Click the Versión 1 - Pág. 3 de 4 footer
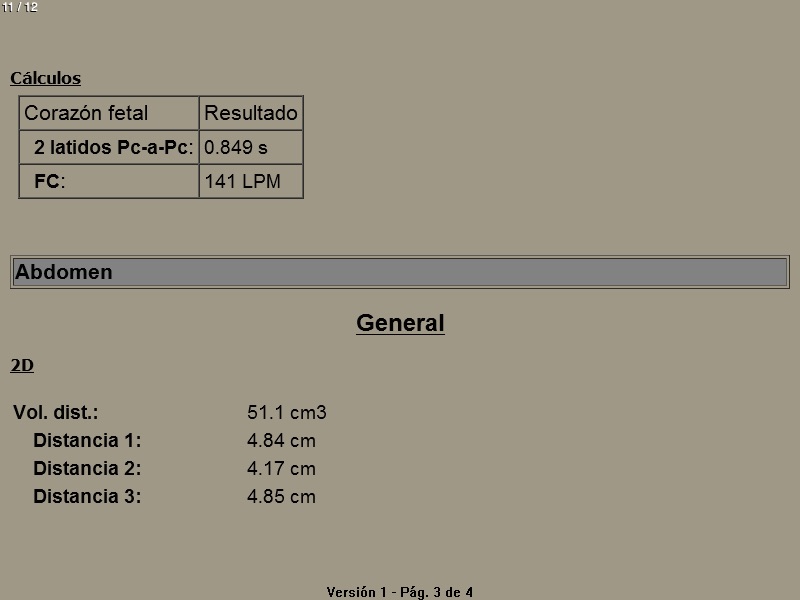The height and width of the screenshot is (600, 800). tap(400, 592)
